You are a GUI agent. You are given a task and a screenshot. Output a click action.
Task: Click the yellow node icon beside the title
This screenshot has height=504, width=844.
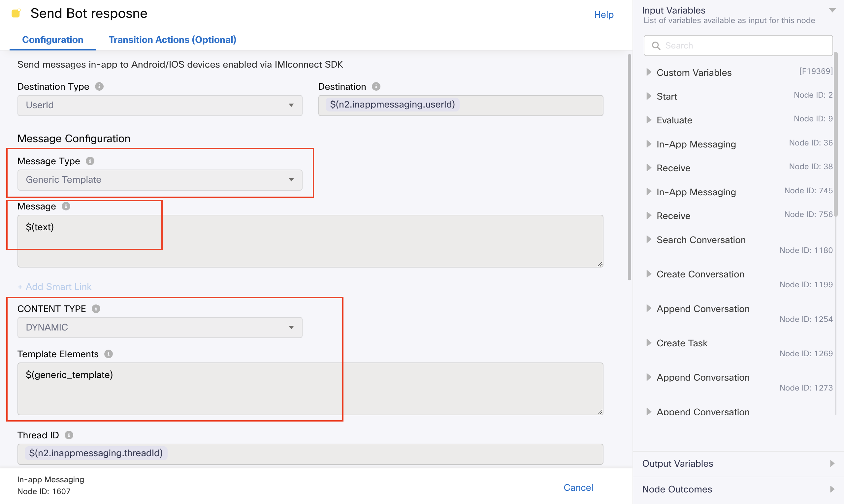click(x=16, y=13)
